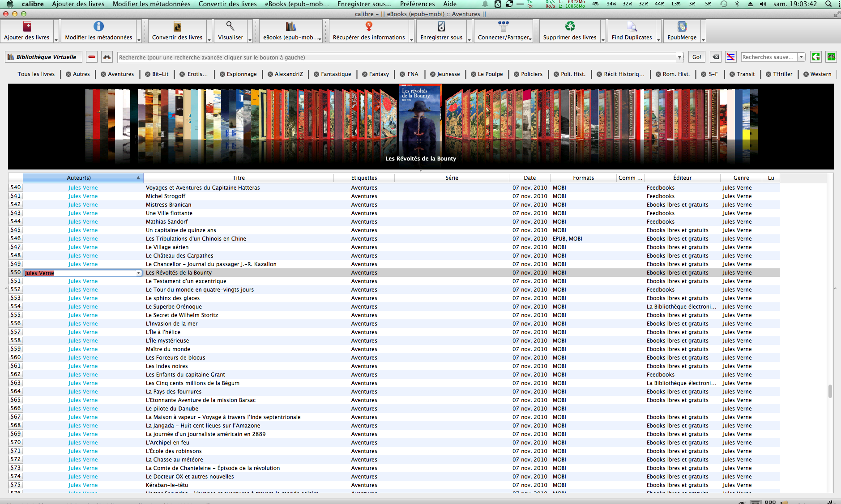Click the reset search backspace icon
The image size is (841, 504).
tap(716, 57)
